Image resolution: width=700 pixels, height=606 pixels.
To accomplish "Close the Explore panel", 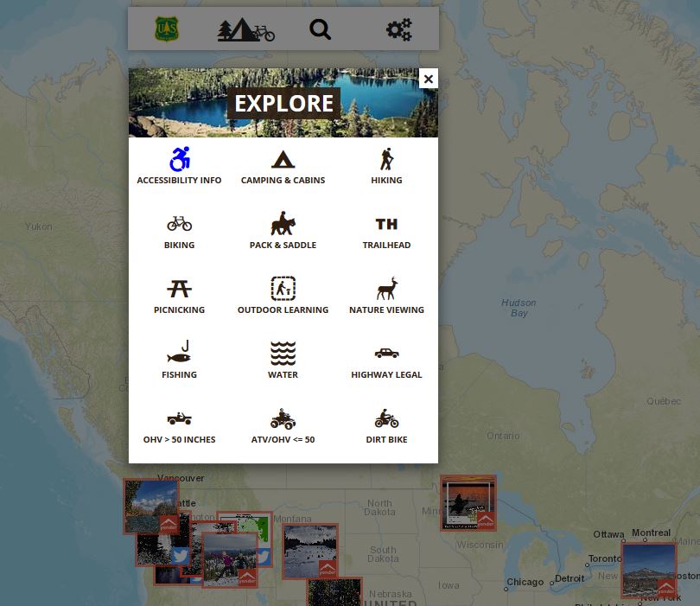I will click(428, 79).
